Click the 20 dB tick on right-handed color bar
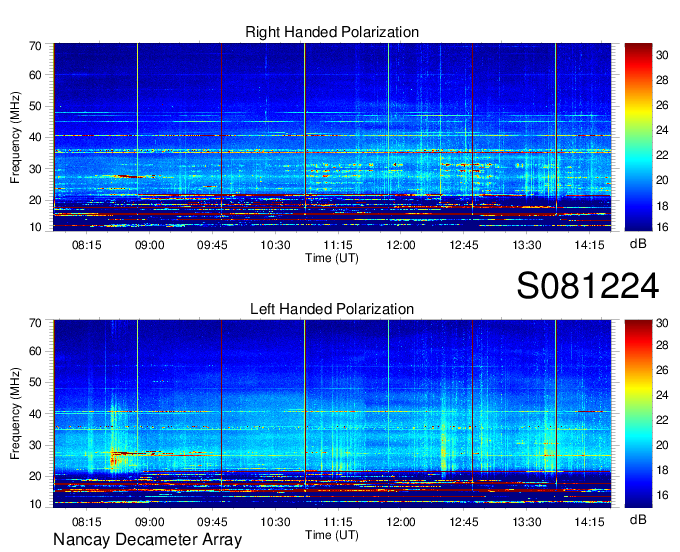The image size is (680, 552). (662, 180)
